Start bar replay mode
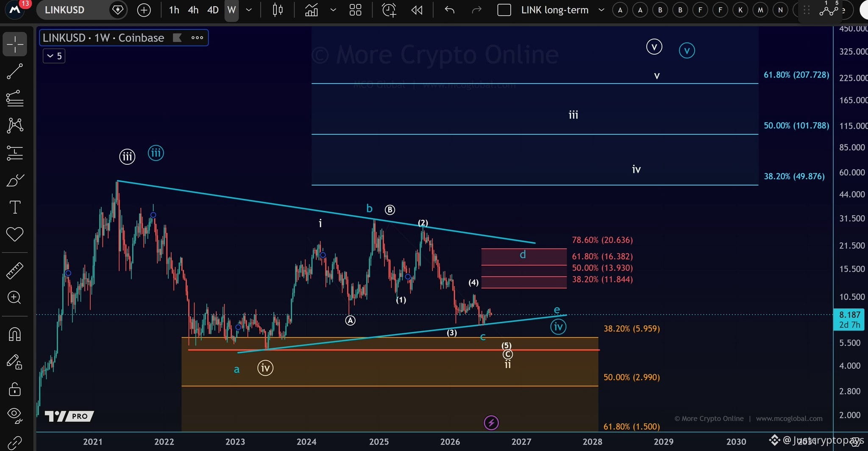 417,10
